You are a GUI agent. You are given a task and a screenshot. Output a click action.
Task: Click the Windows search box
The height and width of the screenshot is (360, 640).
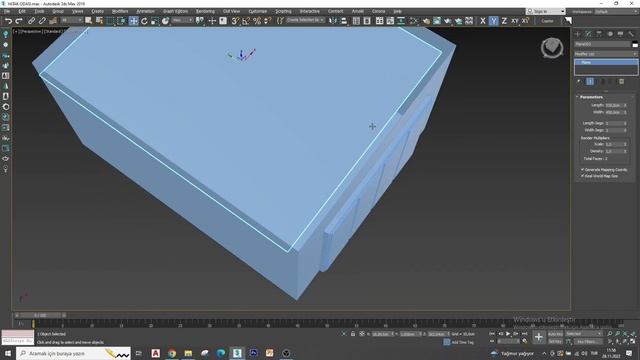coord(73,353)
